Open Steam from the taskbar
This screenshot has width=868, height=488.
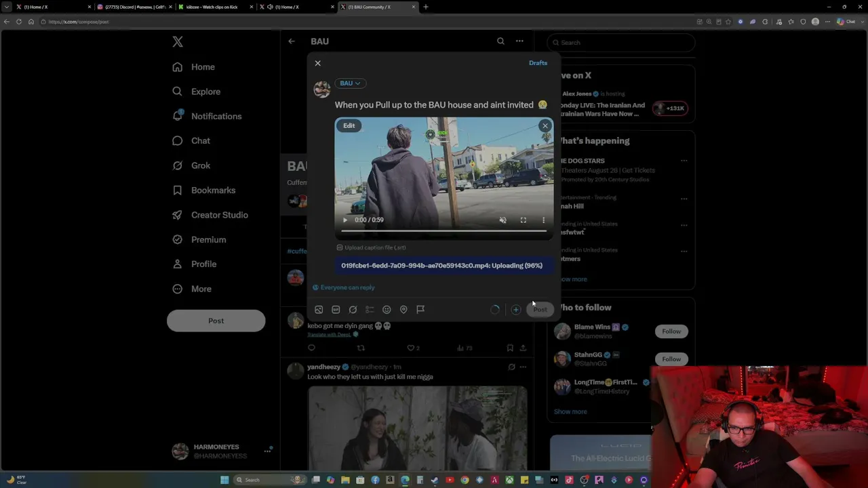(x=435, y=480)
